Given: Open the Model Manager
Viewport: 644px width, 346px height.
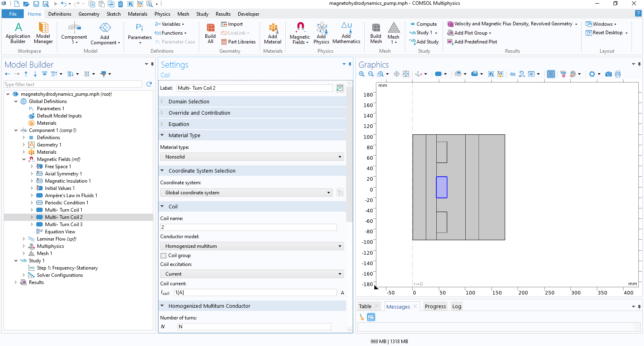Looking at the screenshot, I should [x=43, y=33].
